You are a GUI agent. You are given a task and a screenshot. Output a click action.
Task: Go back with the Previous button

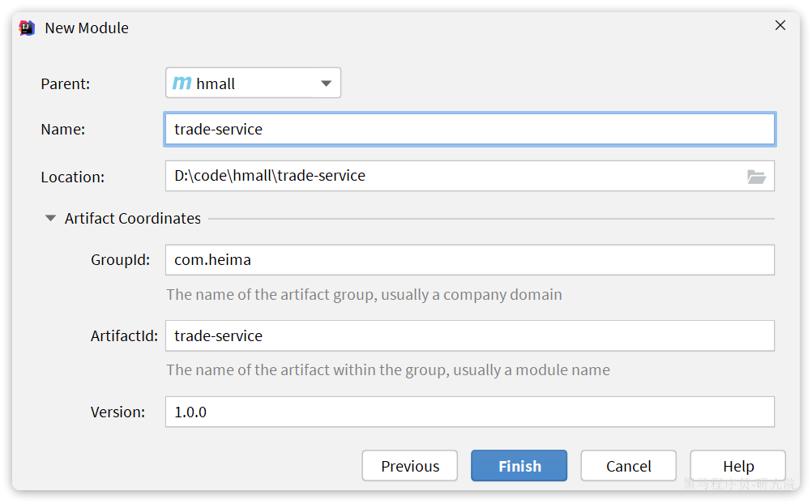(409, 466)
